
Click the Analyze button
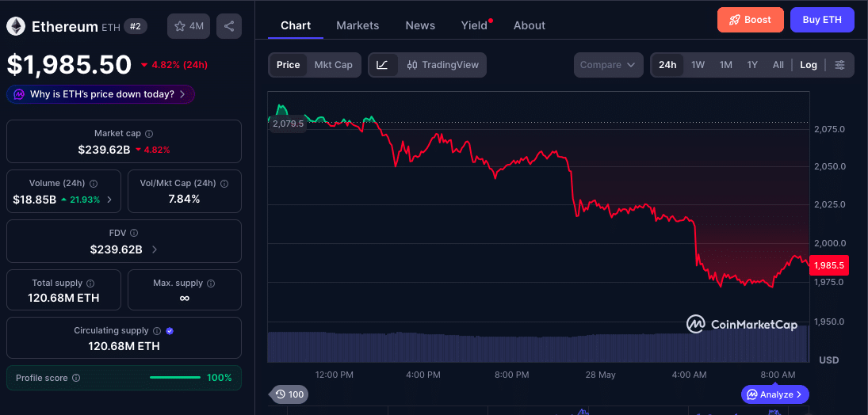[775, 394]
